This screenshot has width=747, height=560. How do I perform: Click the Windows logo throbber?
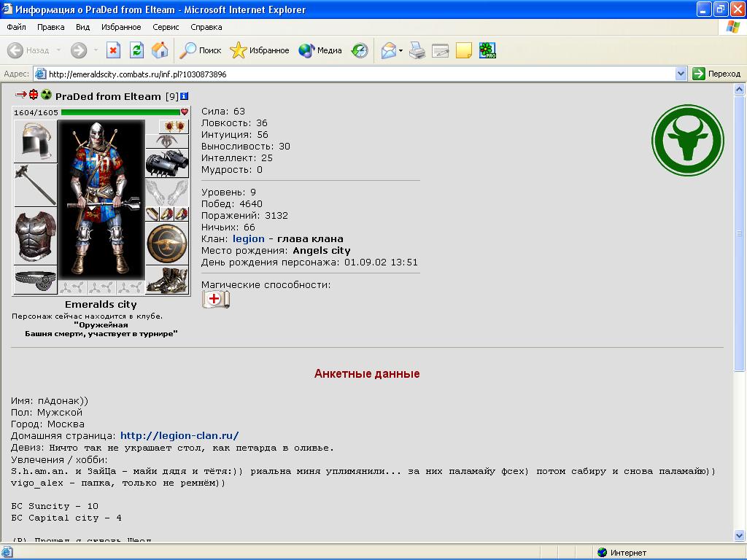[732, 27]
